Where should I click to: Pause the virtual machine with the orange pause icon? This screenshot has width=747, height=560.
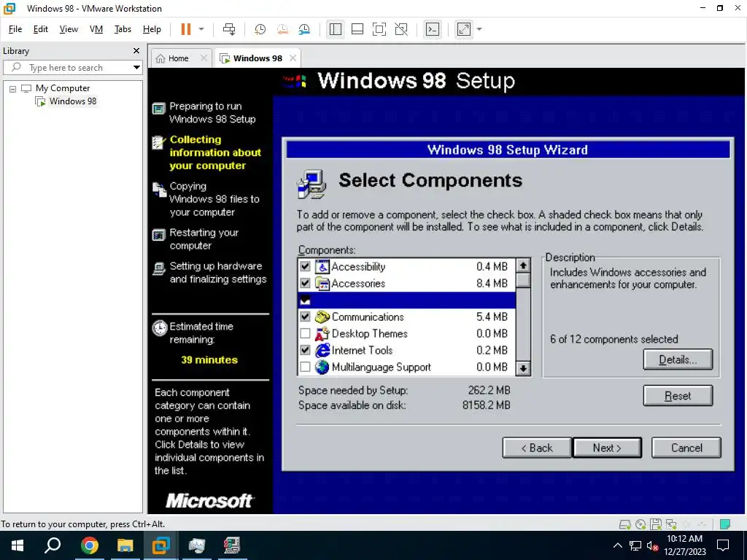[x=186, y=29]
